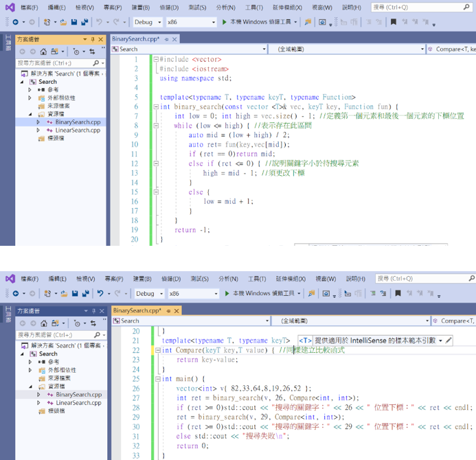
Task: Click Open File icon in binary_search code window
Action: click(x=63, y=22)
